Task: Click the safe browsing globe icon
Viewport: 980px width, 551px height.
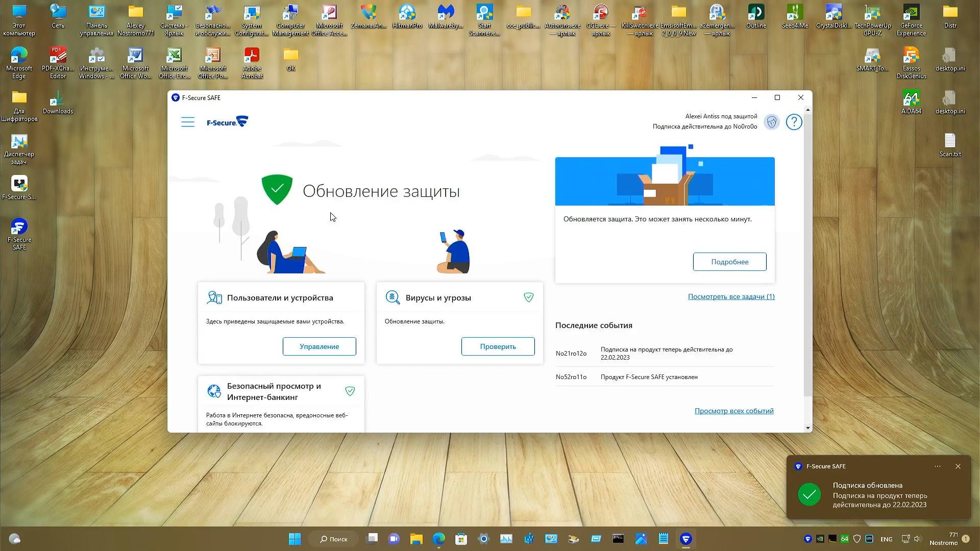Action: 214,391
